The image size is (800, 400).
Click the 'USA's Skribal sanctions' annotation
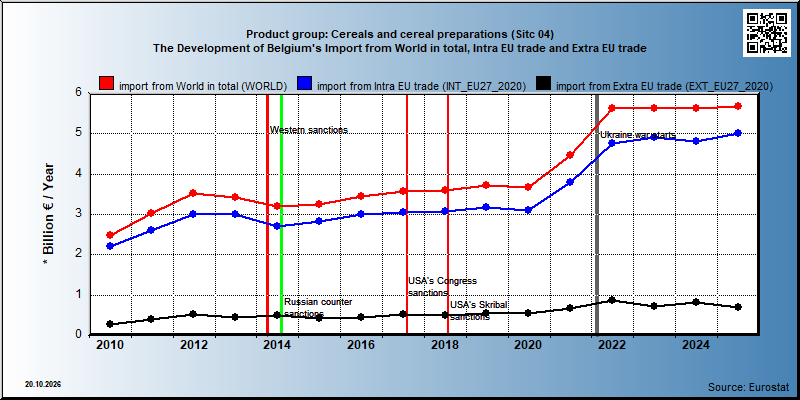479,311
